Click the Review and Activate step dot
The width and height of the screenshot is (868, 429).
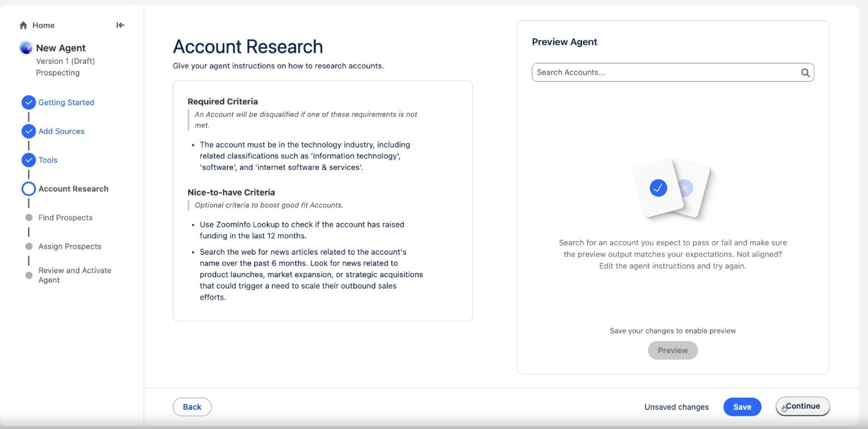29,275
